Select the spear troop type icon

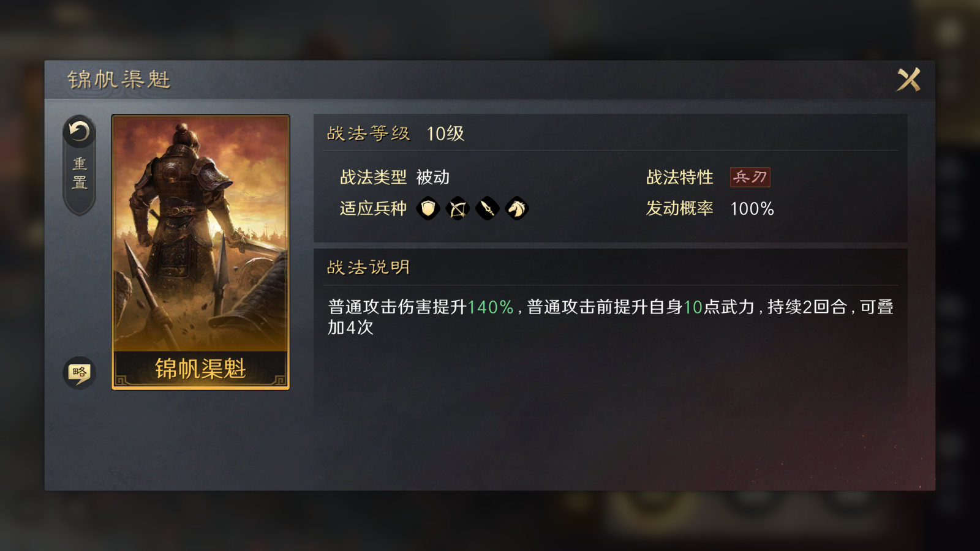tap(487, 209)
